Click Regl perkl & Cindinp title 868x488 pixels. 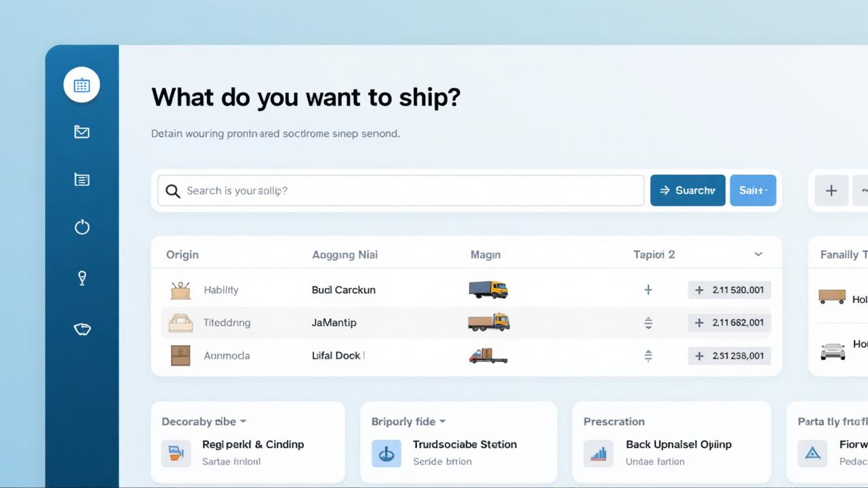[x=253, y=445]
